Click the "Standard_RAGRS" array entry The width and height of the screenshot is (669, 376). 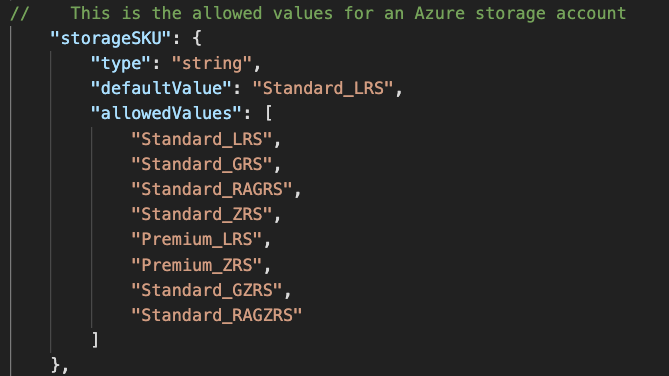(x=212, y=189)
